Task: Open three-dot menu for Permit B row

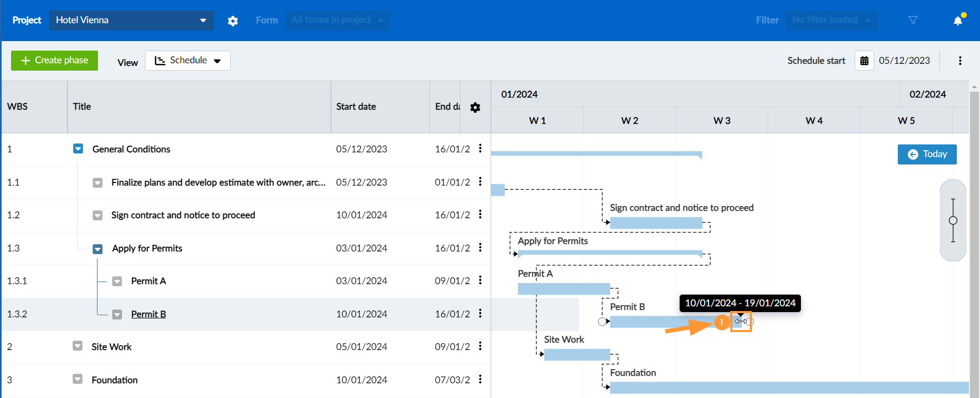Action: point(480,314)
